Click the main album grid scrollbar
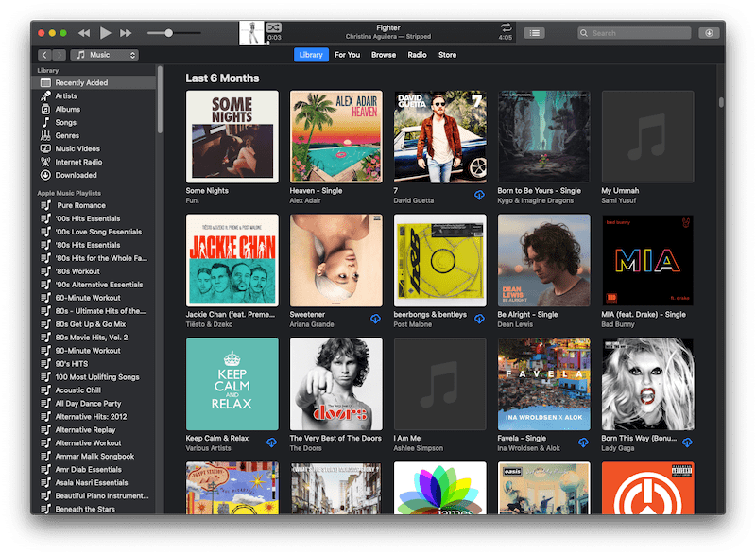This screenshot has height=555, width=756. [721, 102]
